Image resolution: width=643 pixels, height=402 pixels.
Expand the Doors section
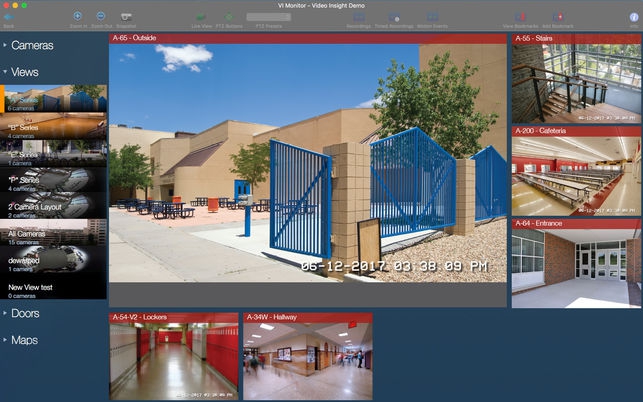pos(5,313)
